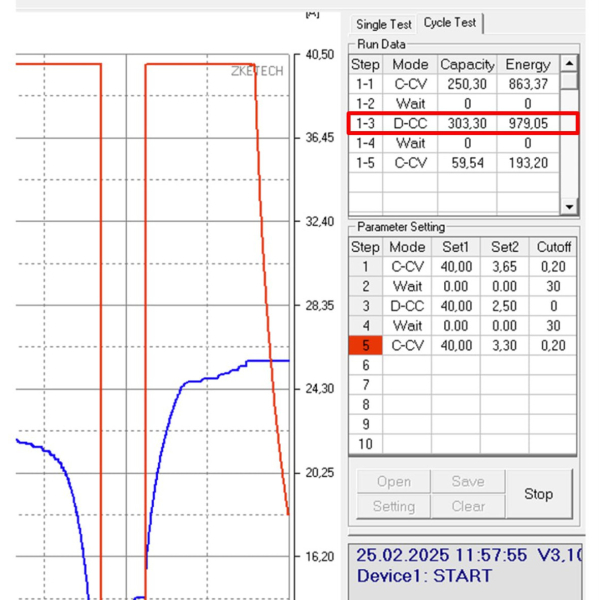
Task: Select parameter step 2 row header
Action: click(365, 286)
